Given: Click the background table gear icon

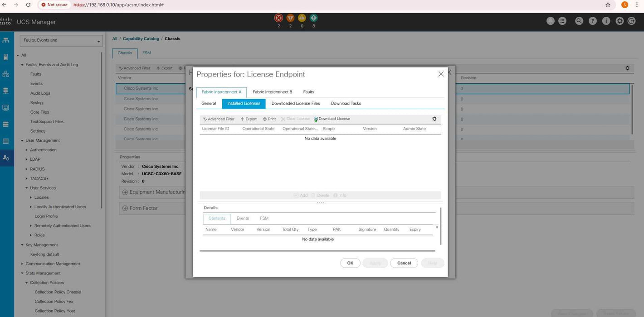Looking at the screenshot, I should (x=627, y=68).
